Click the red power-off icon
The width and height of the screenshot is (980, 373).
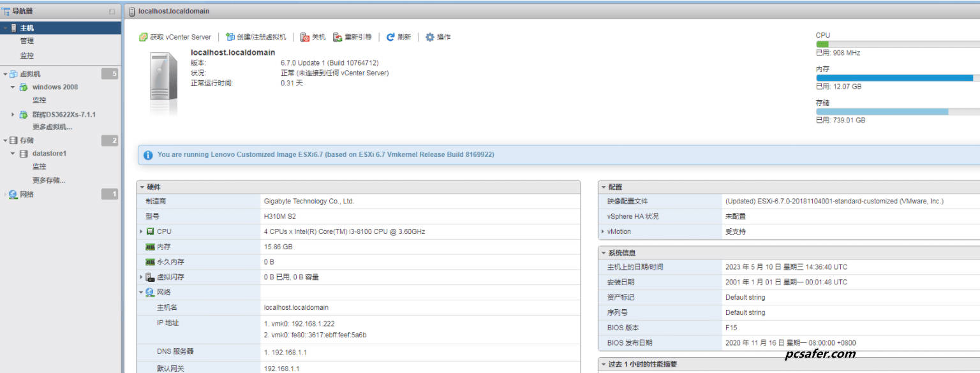[305, 37]
